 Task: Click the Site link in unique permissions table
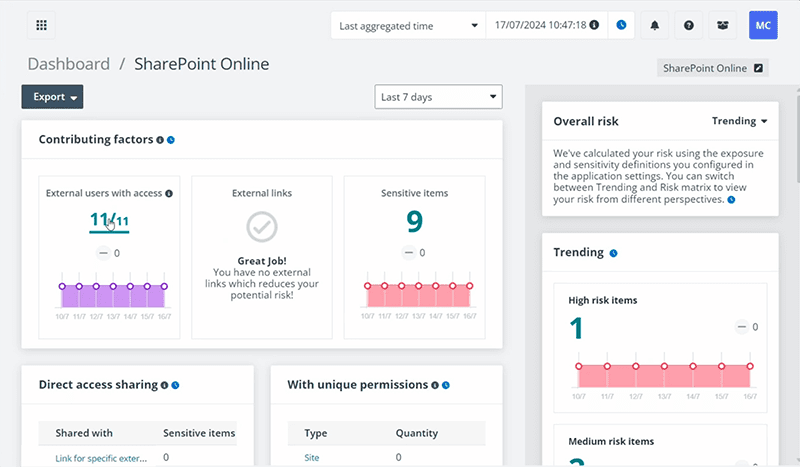(x=312, y=458)
